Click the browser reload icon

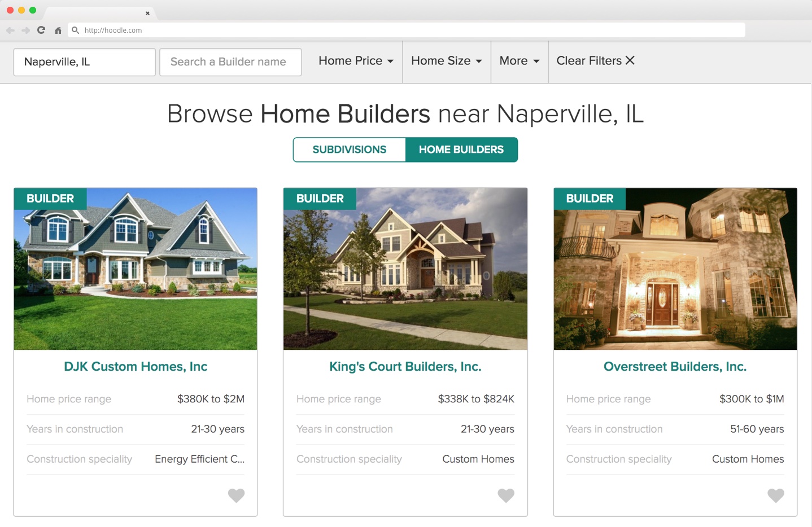tap(41, 30)
